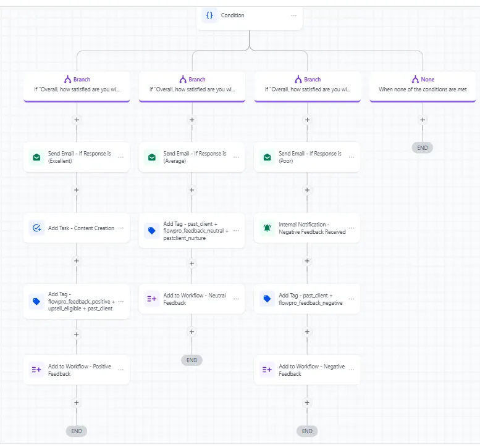
Task: Add step below flowpro_feedback_positive tag action
Action: (77, 334)
